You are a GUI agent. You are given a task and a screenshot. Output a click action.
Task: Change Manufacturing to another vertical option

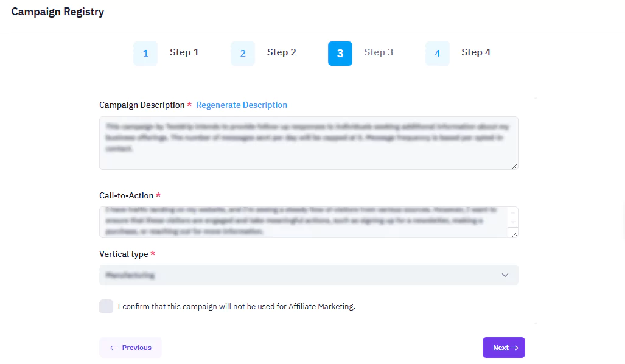(309, 275)
